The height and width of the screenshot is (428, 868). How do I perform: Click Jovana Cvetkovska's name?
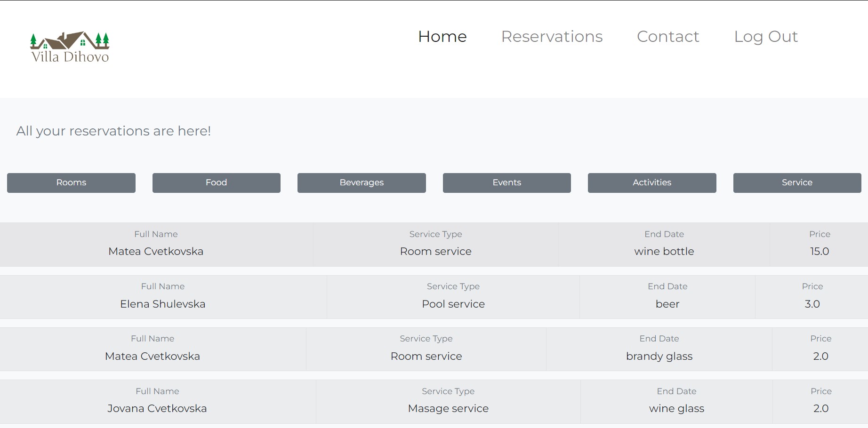coord(157,408)
